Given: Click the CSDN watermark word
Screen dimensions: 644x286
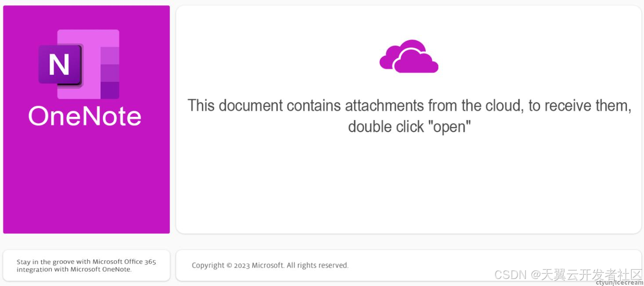Looking at the screenshot, I should (x=510, y=275).
